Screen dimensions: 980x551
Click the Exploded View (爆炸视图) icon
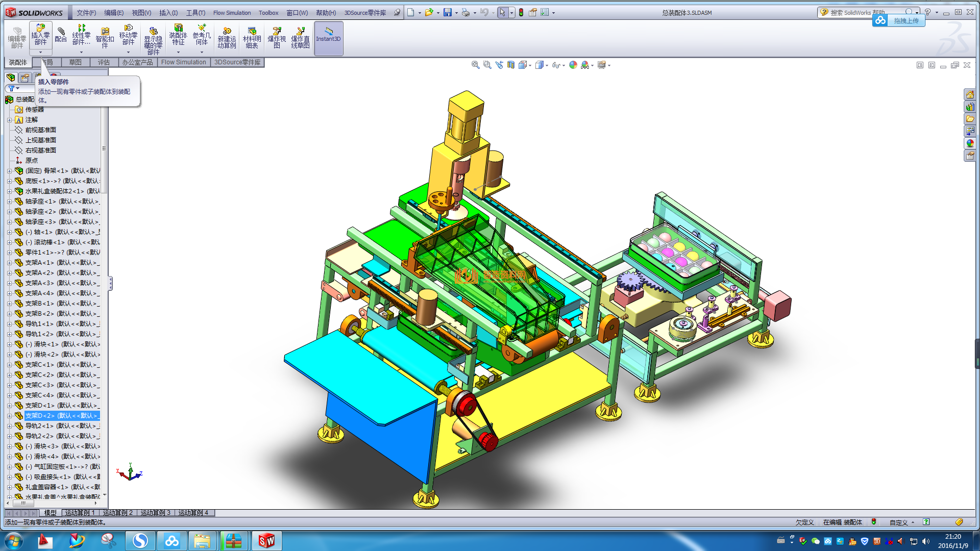coord(277,37)
